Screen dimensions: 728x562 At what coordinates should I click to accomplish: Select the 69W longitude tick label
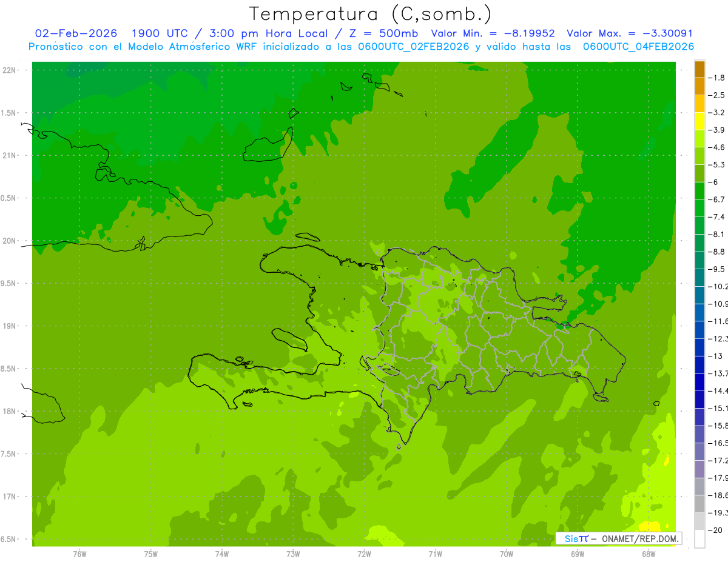pos(578,554)
